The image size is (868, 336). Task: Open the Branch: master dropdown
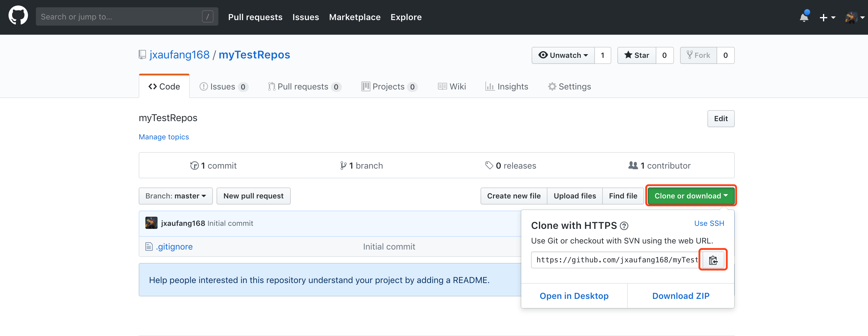click(175, 196)
